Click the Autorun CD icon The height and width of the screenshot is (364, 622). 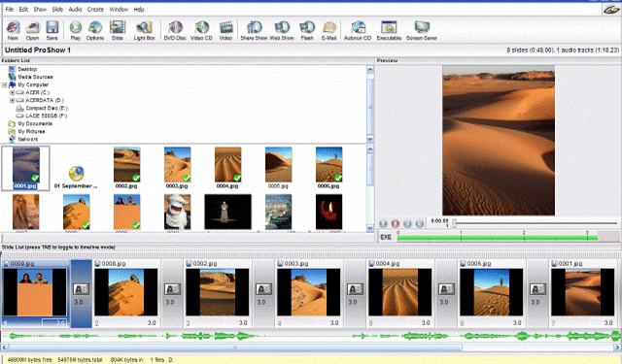tap(358, 30)
